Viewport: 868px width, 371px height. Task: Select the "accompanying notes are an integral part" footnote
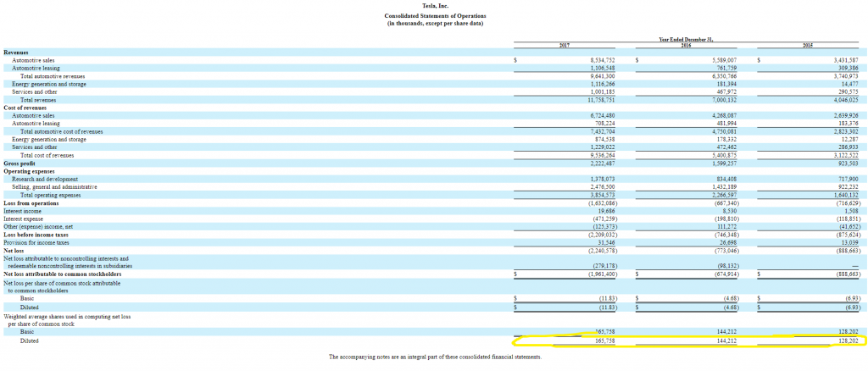coord(433,357)
